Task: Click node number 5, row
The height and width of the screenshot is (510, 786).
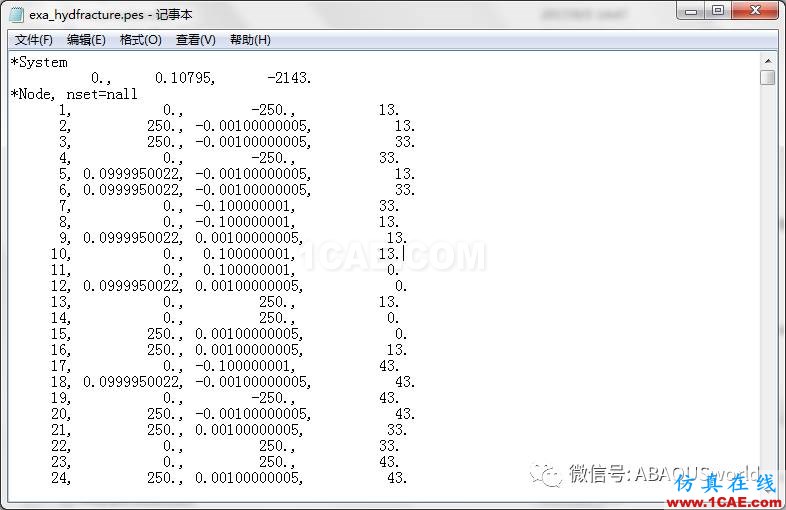Action: (237, 174)
